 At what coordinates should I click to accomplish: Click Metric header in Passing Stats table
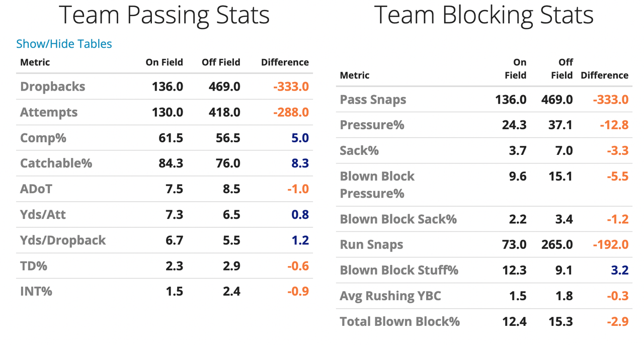(x=35, y=62)
